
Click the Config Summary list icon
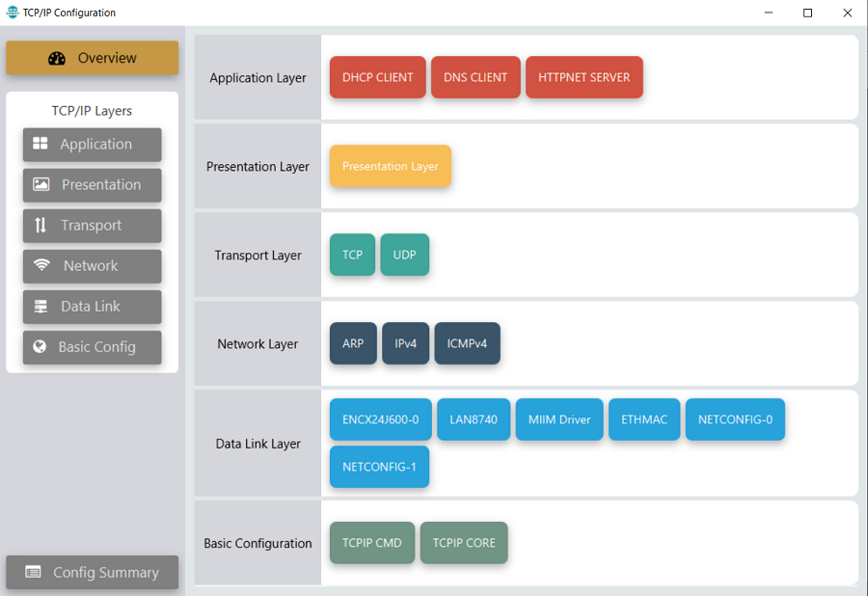tap(34, 572)
